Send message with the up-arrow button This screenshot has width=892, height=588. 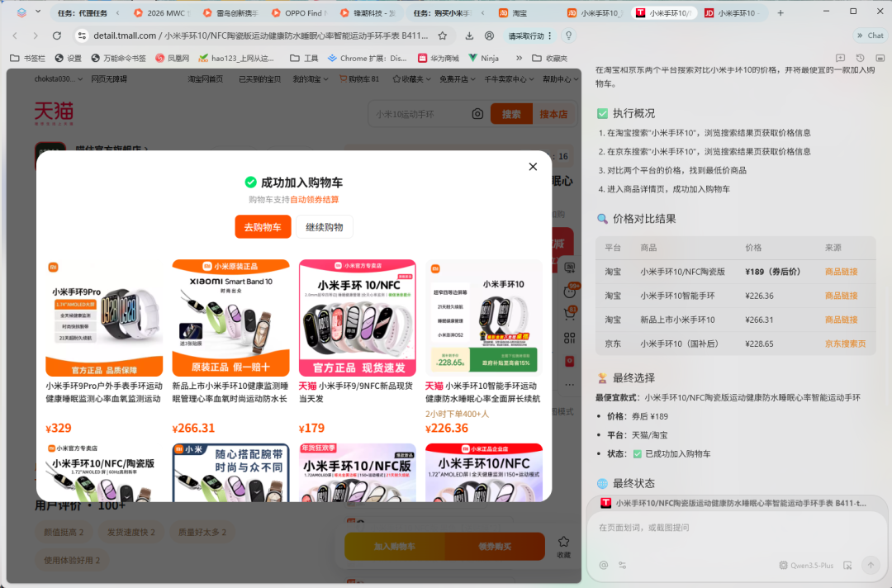point(871,565)
